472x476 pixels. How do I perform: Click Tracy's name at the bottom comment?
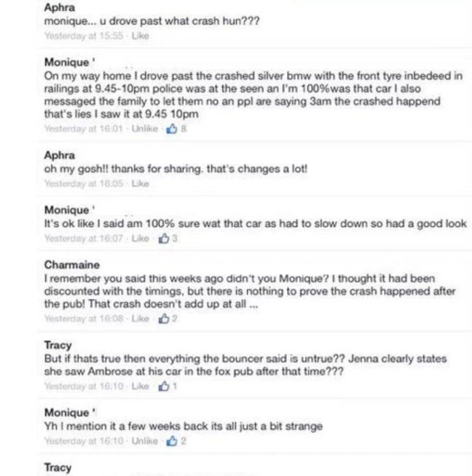(58, 467)
